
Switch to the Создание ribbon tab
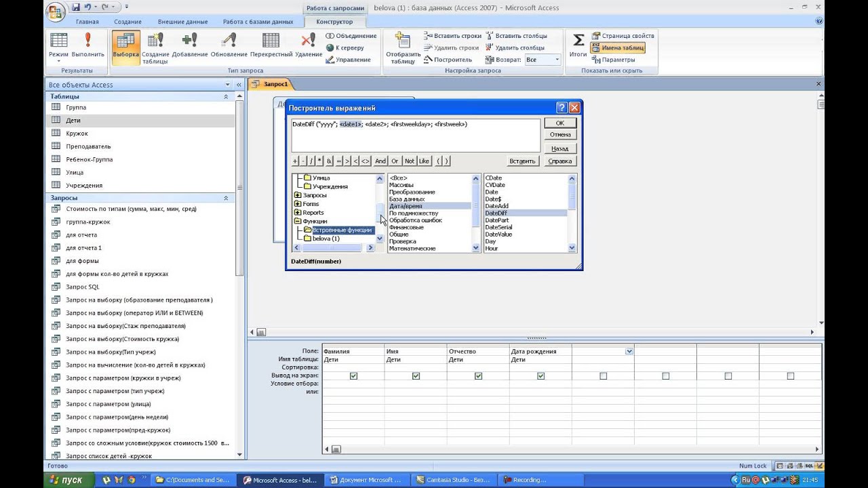(x=127, y=22)
